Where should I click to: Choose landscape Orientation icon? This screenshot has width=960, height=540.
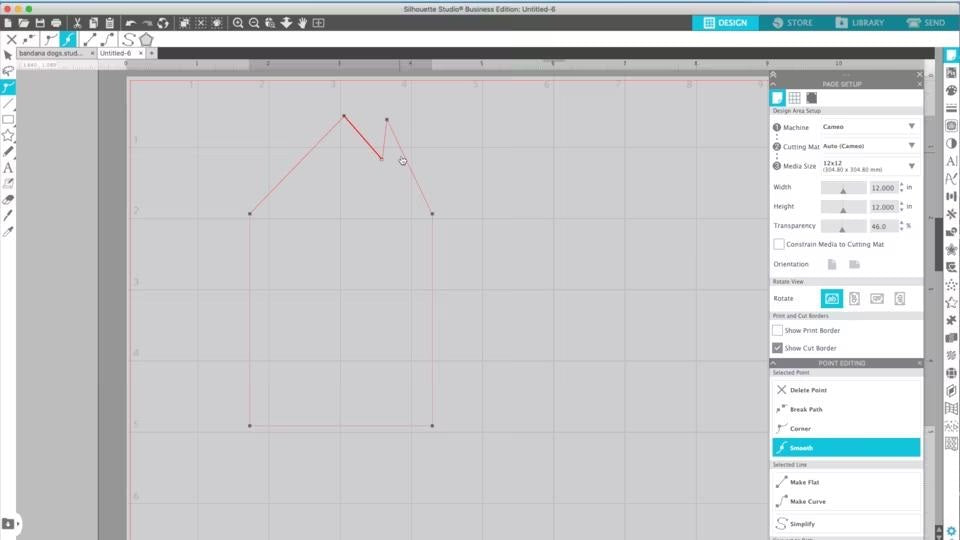[854, 264]
